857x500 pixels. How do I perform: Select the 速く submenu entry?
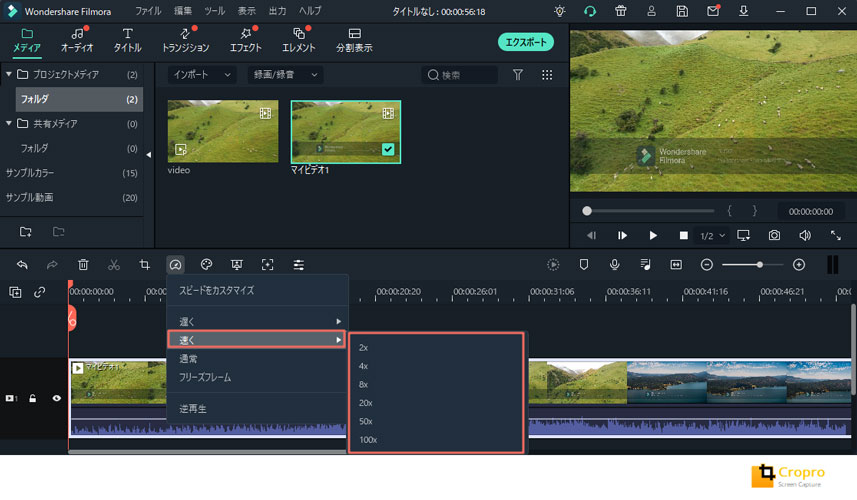[257, 340]
